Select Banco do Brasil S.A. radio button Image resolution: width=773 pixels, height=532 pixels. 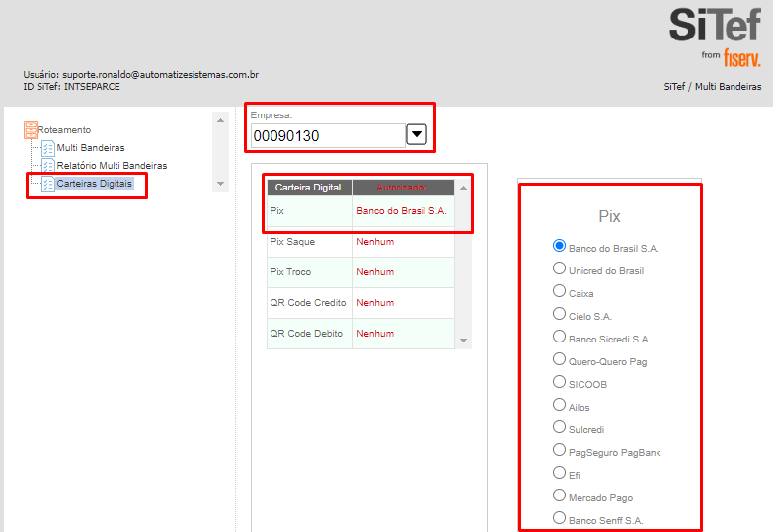pyautogui.click(x=559, y=246)
